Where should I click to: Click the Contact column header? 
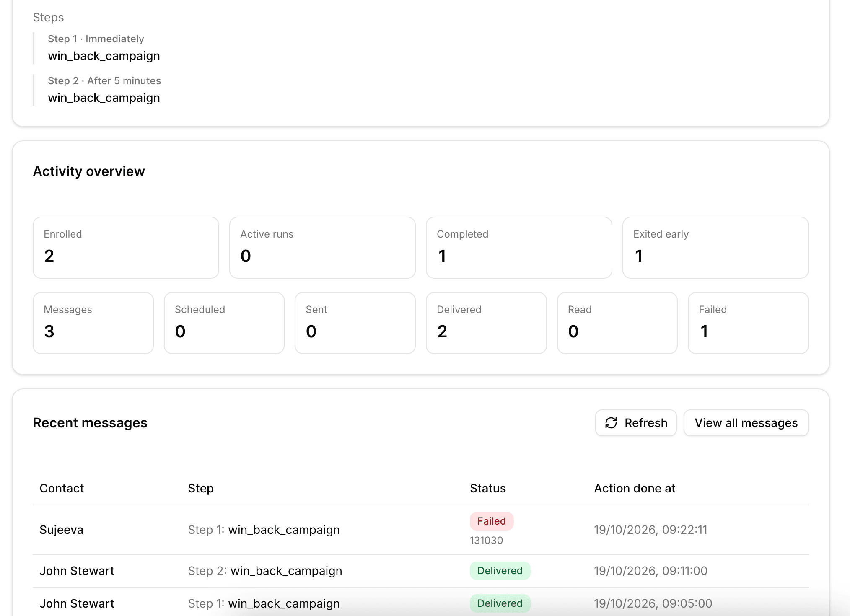(x=62, y=488)
